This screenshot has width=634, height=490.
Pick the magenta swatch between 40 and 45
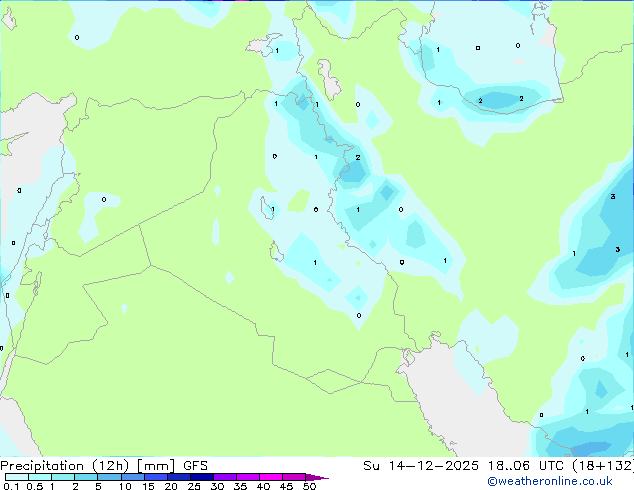point(271,477)
